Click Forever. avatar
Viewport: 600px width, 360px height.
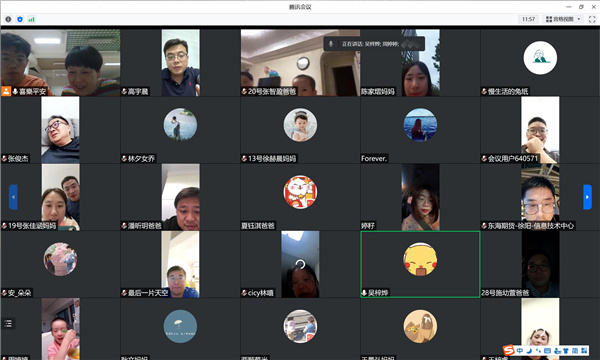[420, 125]
